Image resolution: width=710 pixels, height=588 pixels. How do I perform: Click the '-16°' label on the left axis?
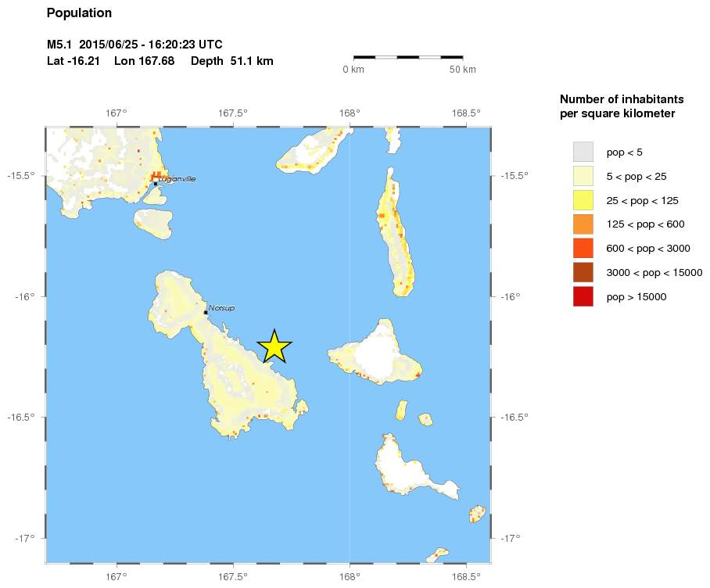click(25, 296)
